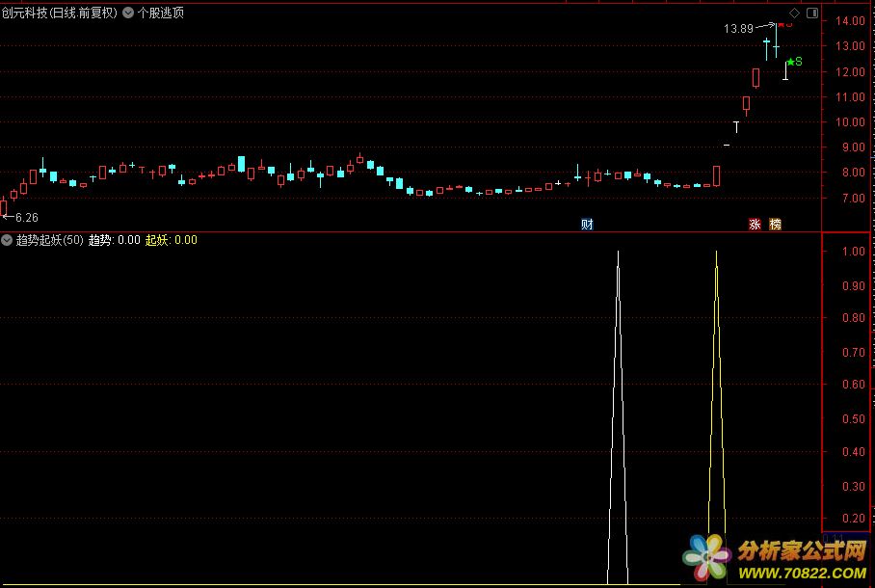Click the 1.00 indicator axis label
Screen dimensions: 875x588
pos(853,252)
